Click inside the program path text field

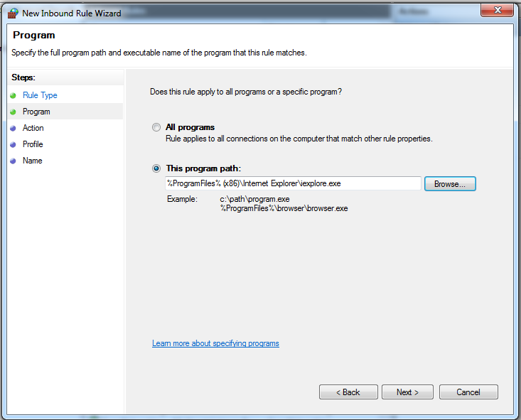(x=293, y=183)
